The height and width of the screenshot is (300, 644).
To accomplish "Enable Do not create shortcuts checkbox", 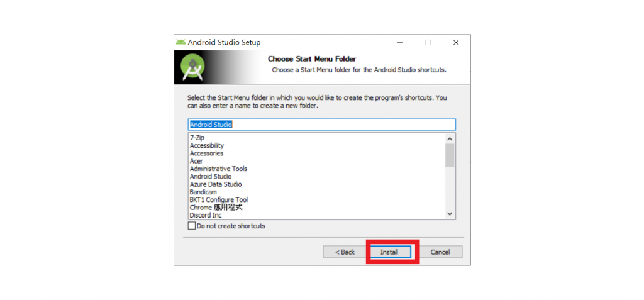I will [191, 226].
